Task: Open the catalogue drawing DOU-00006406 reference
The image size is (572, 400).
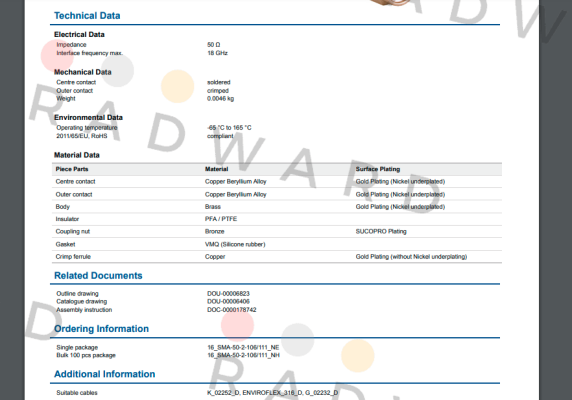Action: [228, 302]
